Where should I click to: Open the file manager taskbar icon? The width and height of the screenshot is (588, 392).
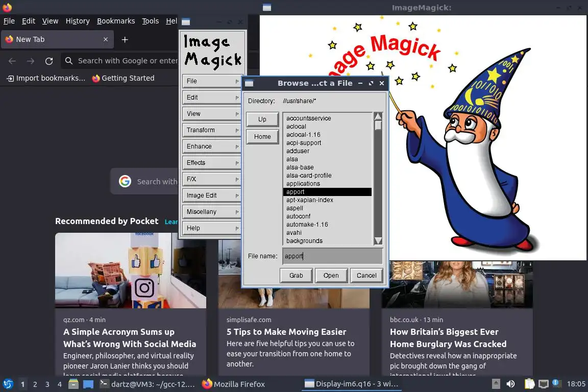click(73, 384)
